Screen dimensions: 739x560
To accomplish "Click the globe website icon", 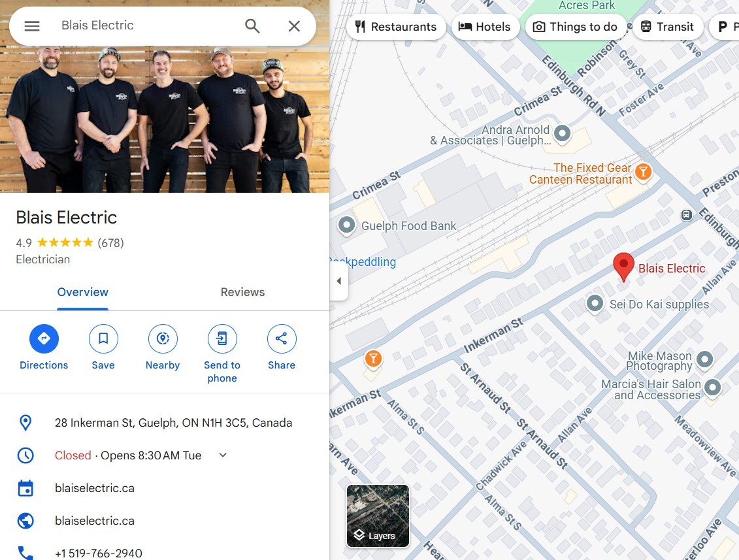I will (x=25, y=521).
